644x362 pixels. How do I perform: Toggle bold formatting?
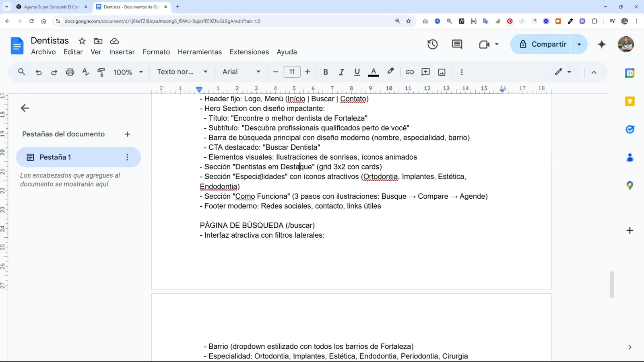(326, 72)
